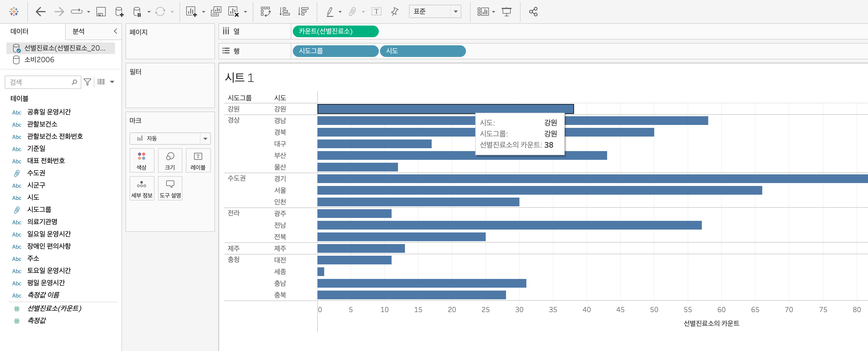The height and width of the screenshot is (351, 868).
Task: Switch to the 분석 tab
Action: tap(78, 31)
